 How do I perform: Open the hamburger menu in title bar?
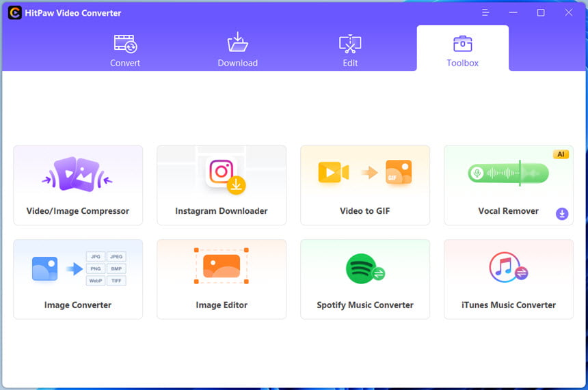485,13
